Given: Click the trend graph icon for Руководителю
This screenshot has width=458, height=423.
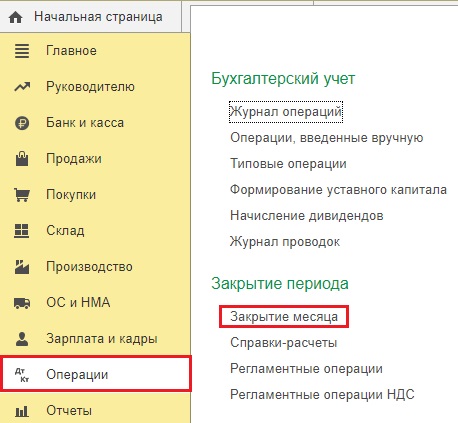Looking at the screenshot, I should click(x=22, y=87).
